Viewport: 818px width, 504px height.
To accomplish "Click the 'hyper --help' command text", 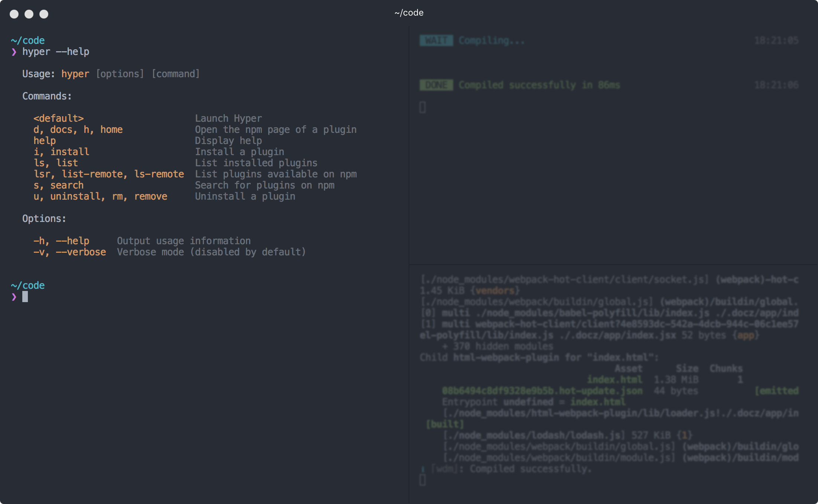I will 56,52.
